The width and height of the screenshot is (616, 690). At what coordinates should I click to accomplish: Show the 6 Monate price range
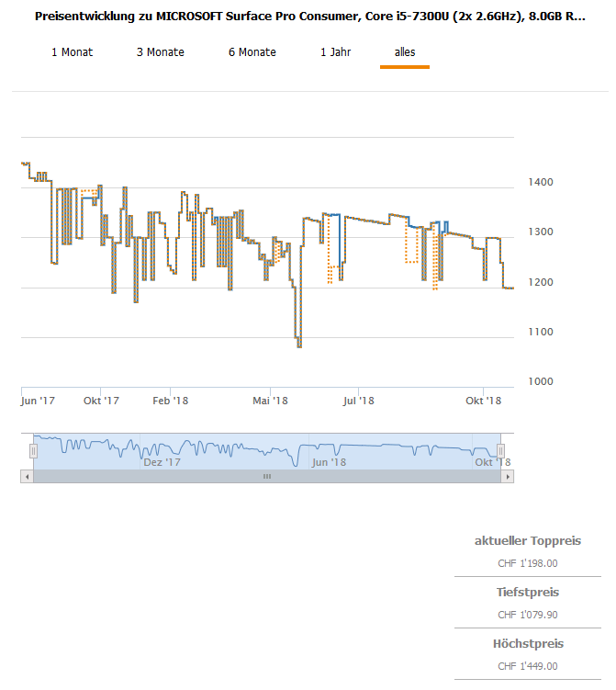pos(252,52)
